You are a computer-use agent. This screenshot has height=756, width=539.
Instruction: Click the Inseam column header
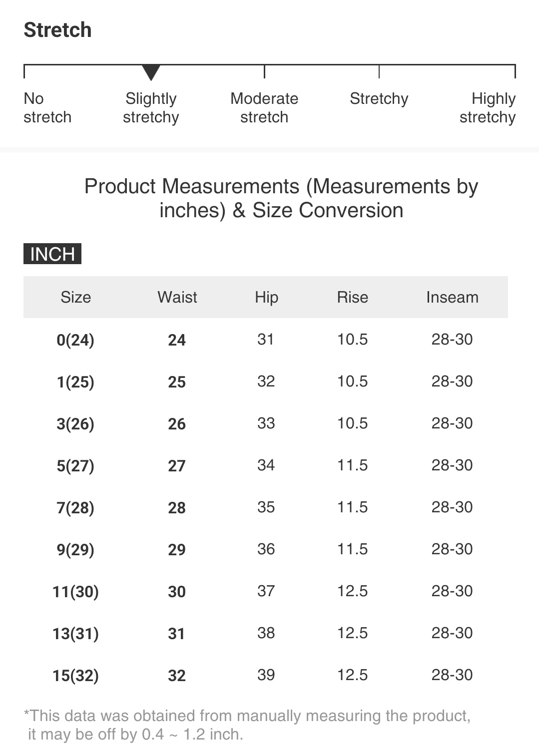[x=452, y=297]
